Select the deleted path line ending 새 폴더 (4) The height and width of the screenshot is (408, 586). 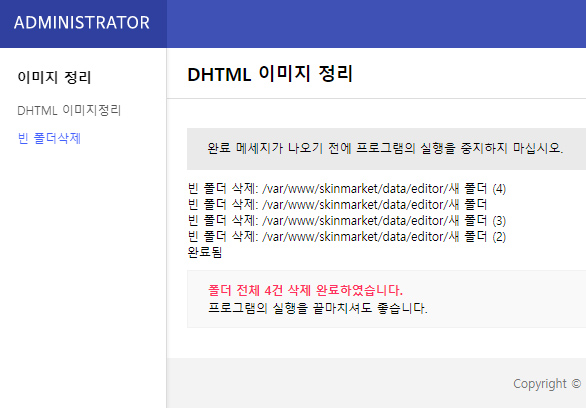[x=347, y=189]
